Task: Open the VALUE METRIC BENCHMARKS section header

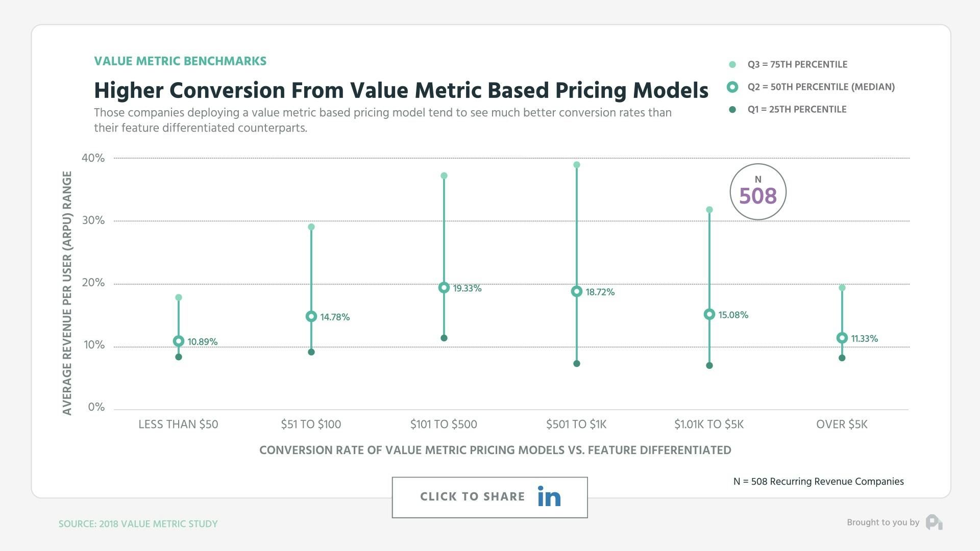Action: click(x=180, y=61)
